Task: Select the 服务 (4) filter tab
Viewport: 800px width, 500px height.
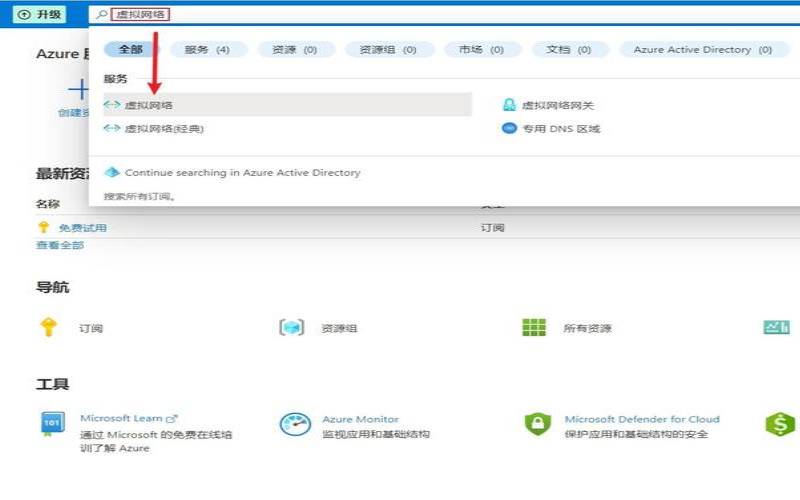Action: pyautogui.click(x=207, y=49)
